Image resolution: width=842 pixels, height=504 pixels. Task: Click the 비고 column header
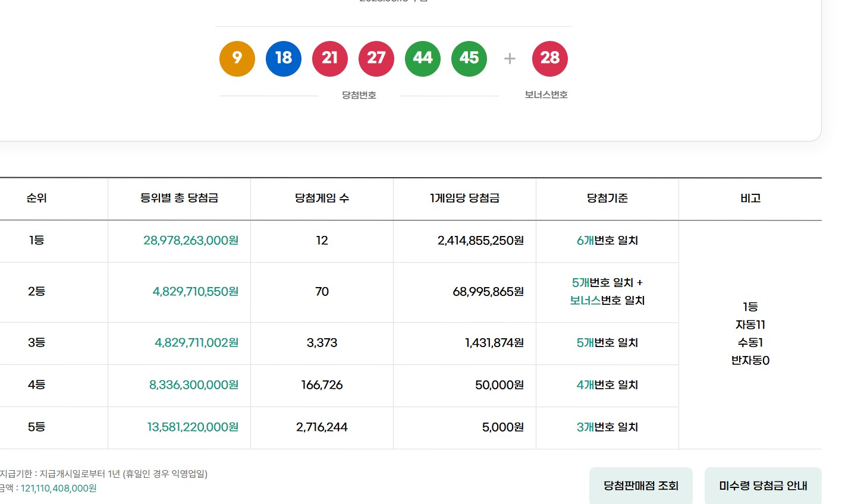[x=750, y=199]
